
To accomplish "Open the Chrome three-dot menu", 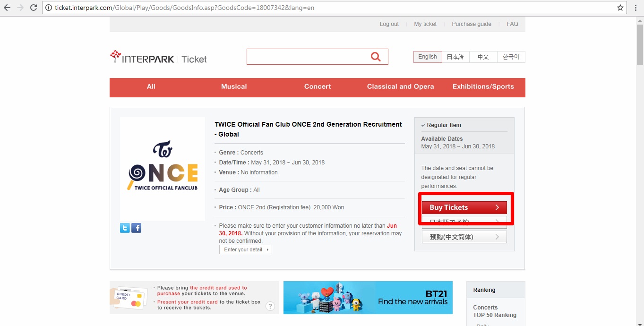I will 636,8.
